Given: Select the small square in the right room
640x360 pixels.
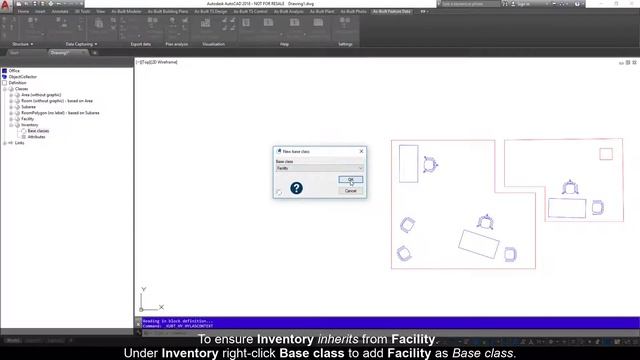Looking at the screenshot, I should click(x=606, y=154).
